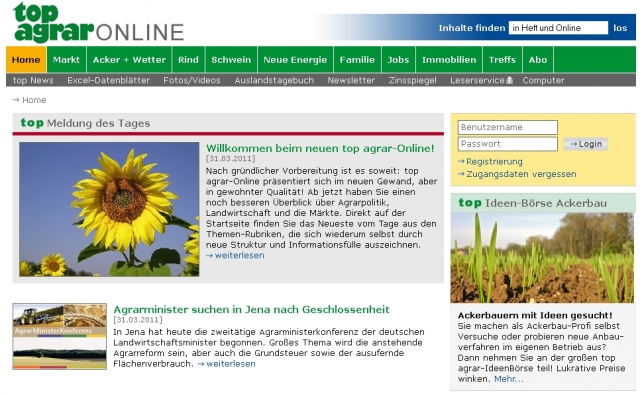This screenshot has height=395, width=640.
Task: Click 'Ackerbauern mit Ideen gesucht!' heading
Action: pyautogui.click(x=535, y=315)
